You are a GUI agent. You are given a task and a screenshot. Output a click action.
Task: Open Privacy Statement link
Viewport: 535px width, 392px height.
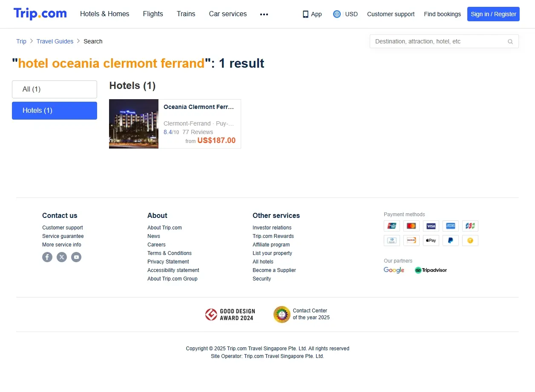click(x=168, y=262)
